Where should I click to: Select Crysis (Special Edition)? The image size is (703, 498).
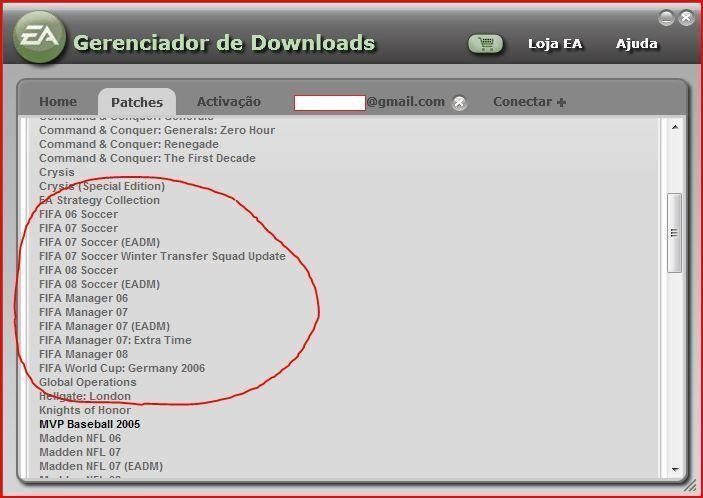(102, 186)
